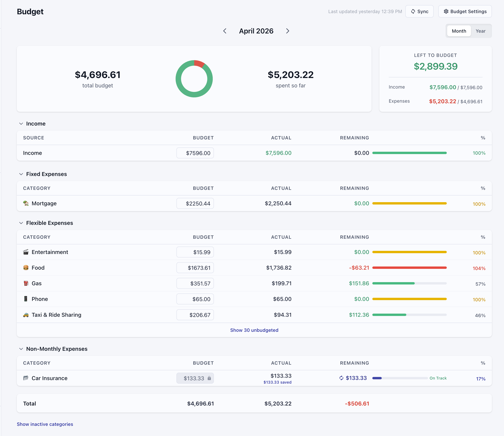Click the Gas progress bar
Viewport: 504px width, 436px height.
click(409, 283)
